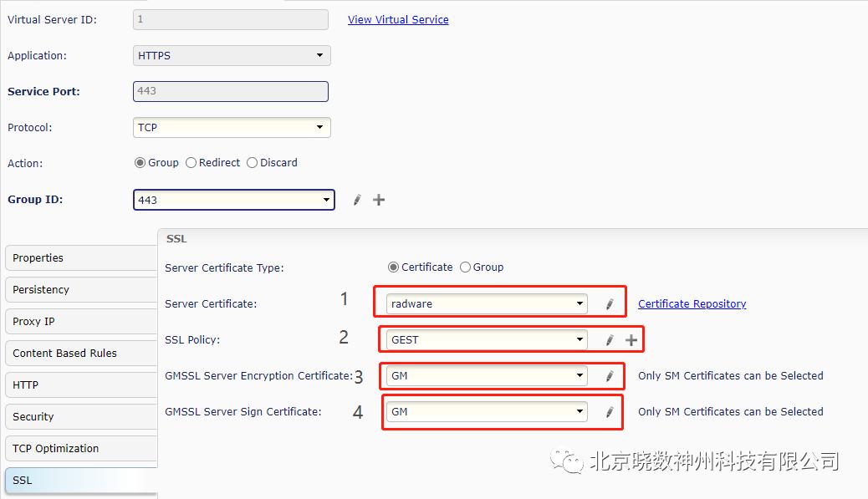Click the plus icon to add a new group
868x499 pixels.
(x=379, y=200)
